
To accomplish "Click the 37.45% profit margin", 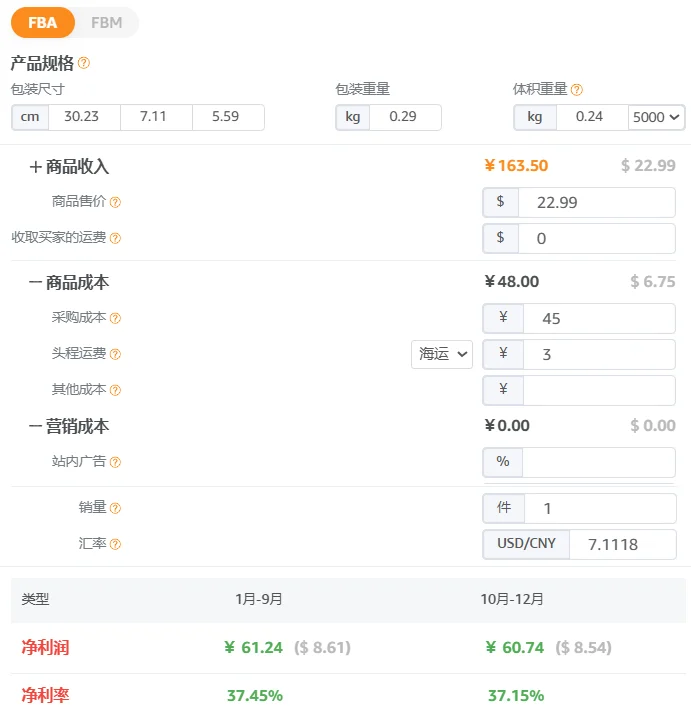I will [x=255, y=696].
